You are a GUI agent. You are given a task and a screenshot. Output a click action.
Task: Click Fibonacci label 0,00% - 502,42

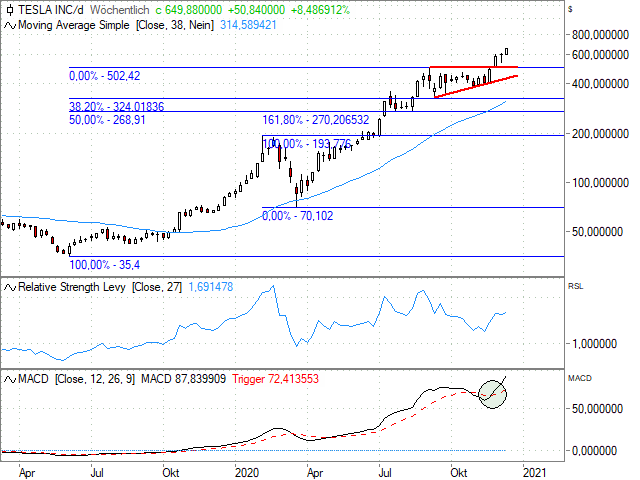point(104,76)
